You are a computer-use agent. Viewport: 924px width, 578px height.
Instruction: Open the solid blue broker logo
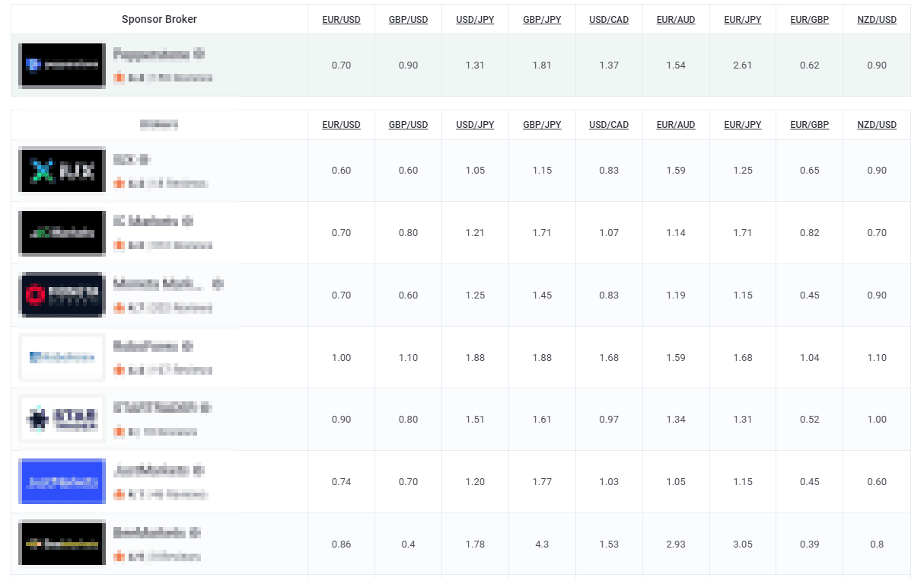point(62,481)
